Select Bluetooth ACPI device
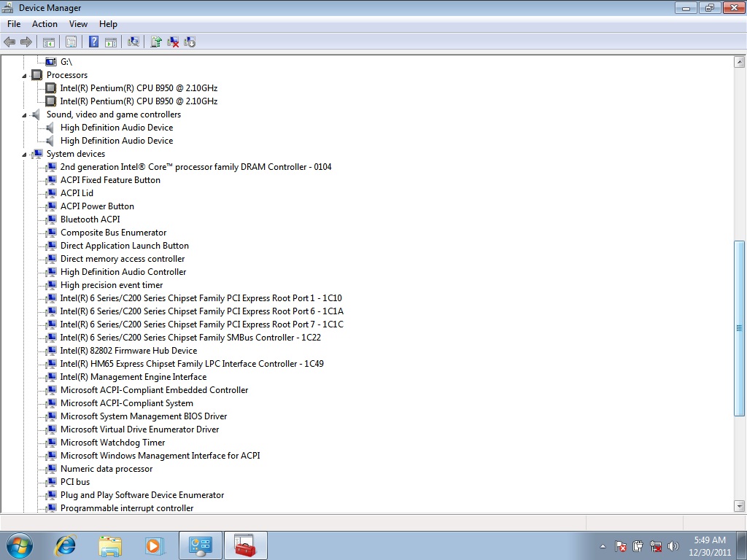747x560 pixels. (x=90, y=219)
